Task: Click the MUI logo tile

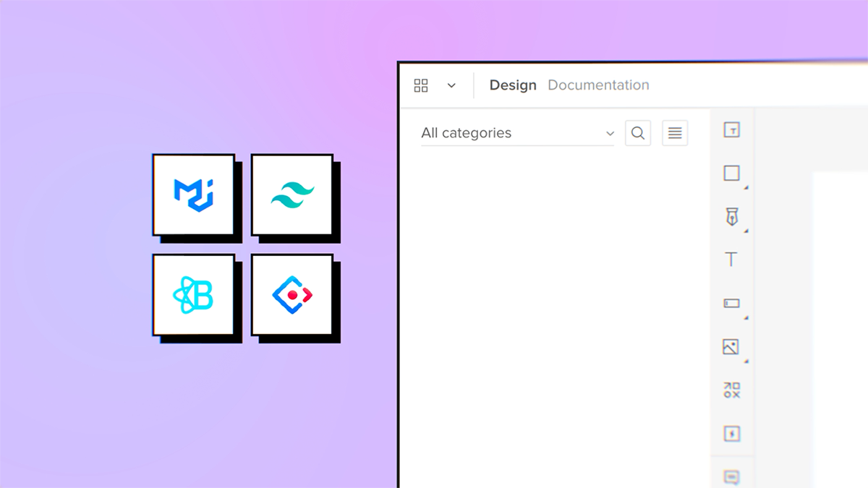Action: pyautogui.click(x=193, y=194)
